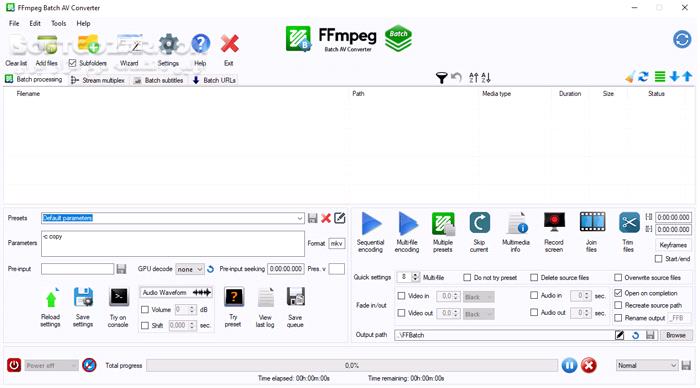This screenshot has width=700, height=388.
Task: Launch the Wizard tool
Action: (x=130, y=44)
